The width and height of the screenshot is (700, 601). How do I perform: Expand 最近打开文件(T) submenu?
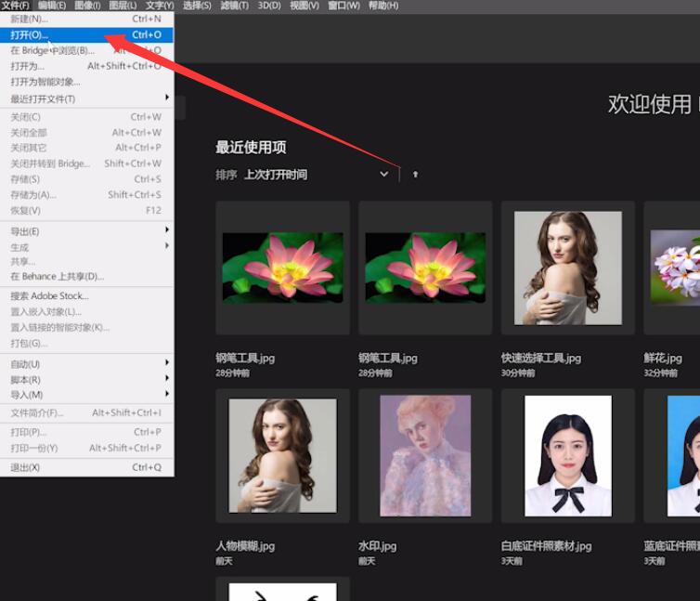pyautogui.click(x=86, y=98)
